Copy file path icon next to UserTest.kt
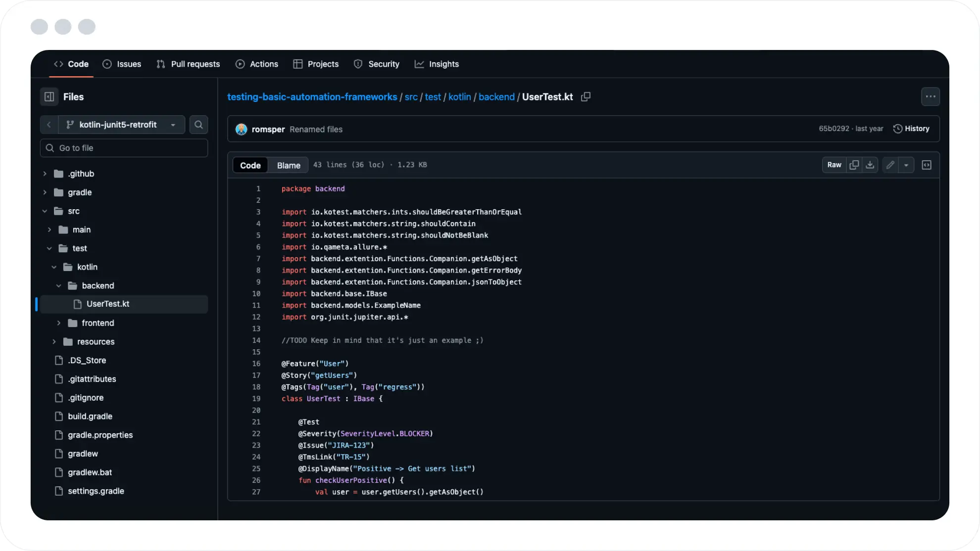This screenshot has width=980, height=551. (x=586, y=97)
